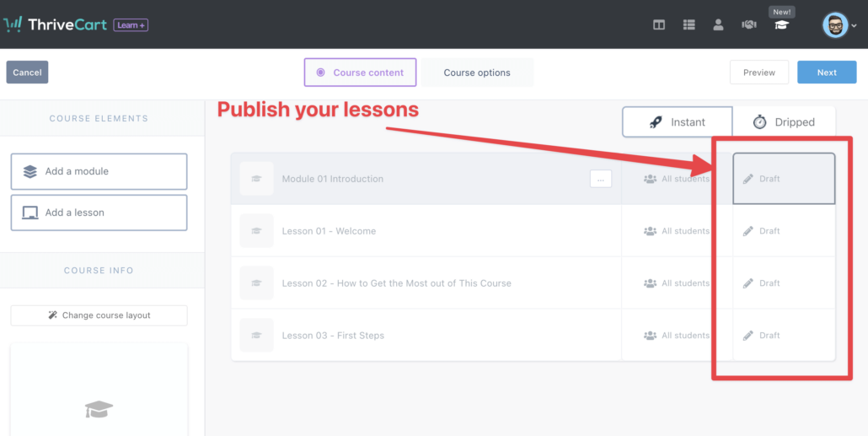Switch to the Course content tab
Viewport: 868px width, 436px height.
point(360,73)
